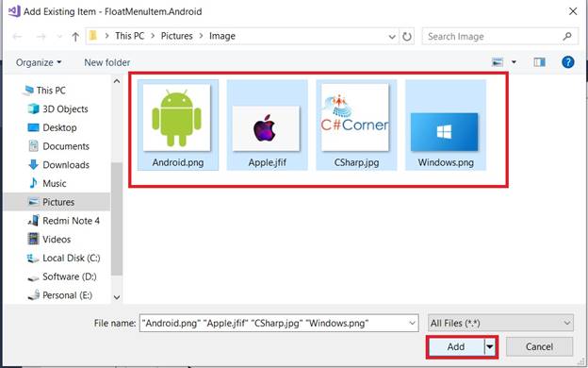The height and width of the screenshot is (368, 588).
Task: Open Help with the question mark icon
Action: click(568, 62)
